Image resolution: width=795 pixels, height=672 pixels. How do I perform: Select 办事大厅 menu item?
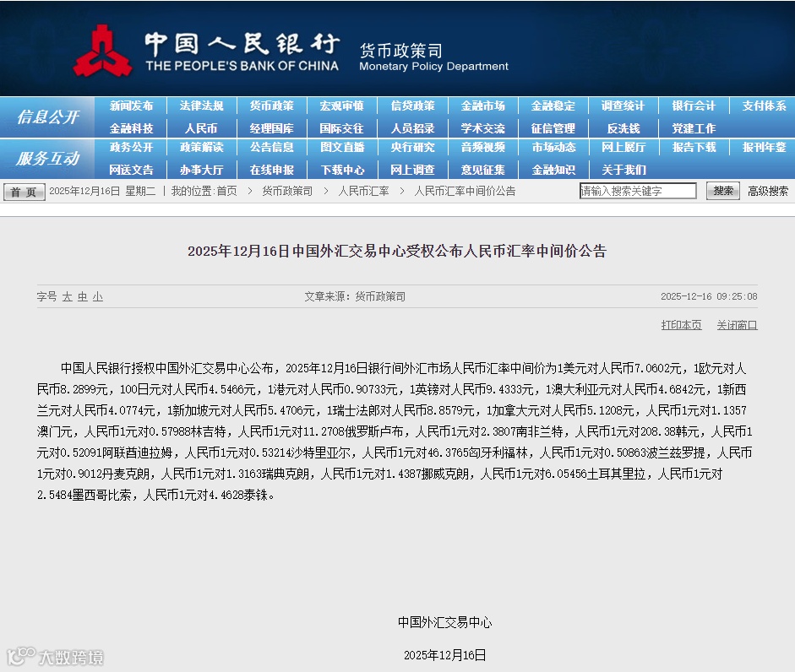point(201,170)
